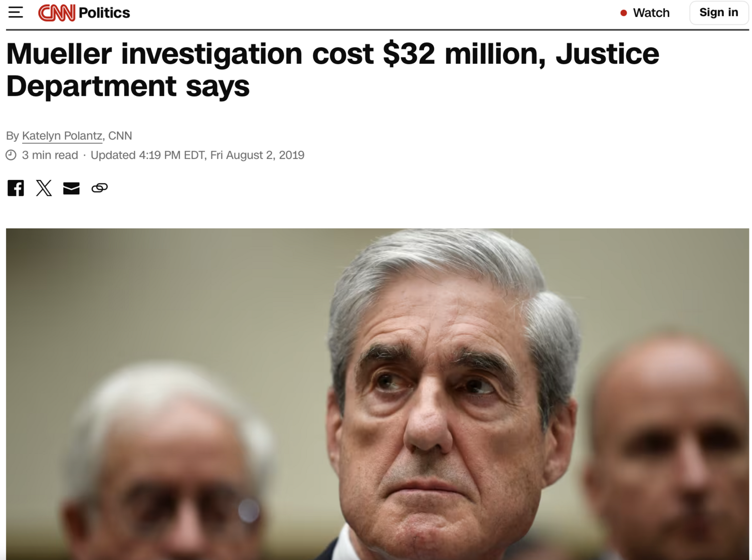Image resolution: width=752 pixels, height=560 pixels.
Task: Click the red live dot beside Watch
Action: [x=624, y=13]
